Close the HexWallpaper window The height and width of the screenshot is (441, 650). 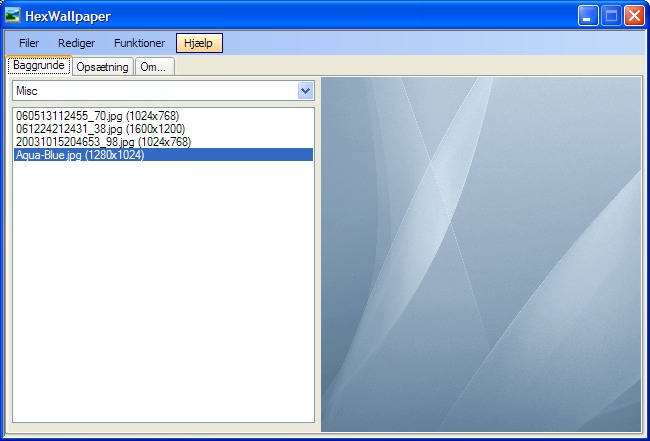635,16
